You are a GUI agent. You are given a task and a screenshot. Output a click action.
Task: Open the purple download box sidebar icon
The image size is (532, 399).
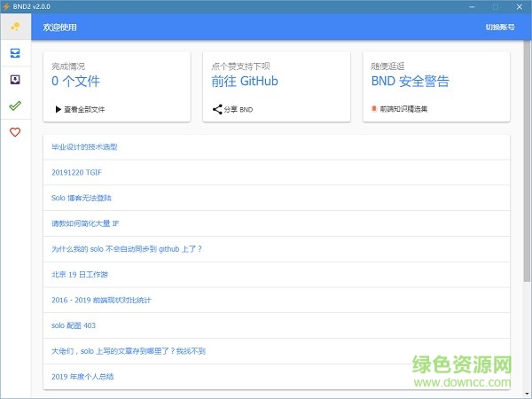[x=15, y=80]
